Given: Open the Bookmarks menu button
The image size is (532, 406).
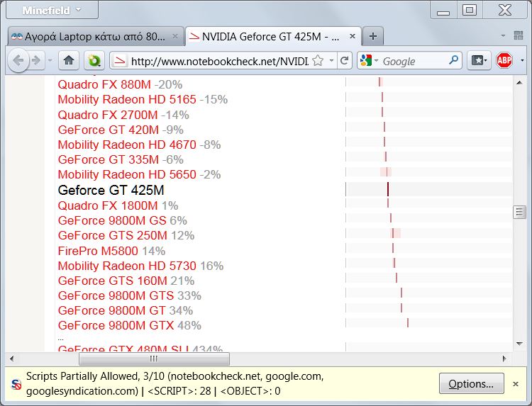Looking at the screenshot, I should click(x=479, y=61).
